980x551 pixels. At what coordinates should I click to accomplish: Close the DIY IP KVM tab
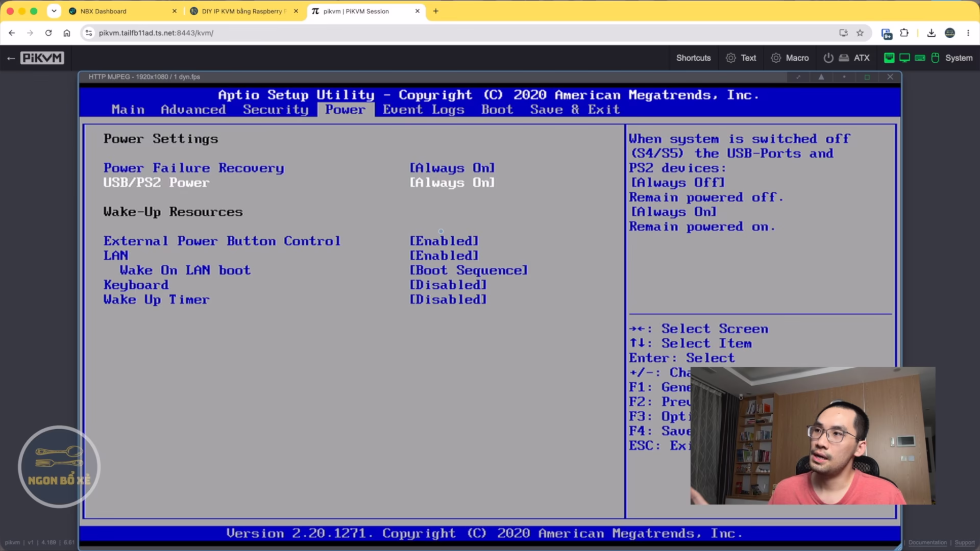pyautogui.click(x=296, y=11)
